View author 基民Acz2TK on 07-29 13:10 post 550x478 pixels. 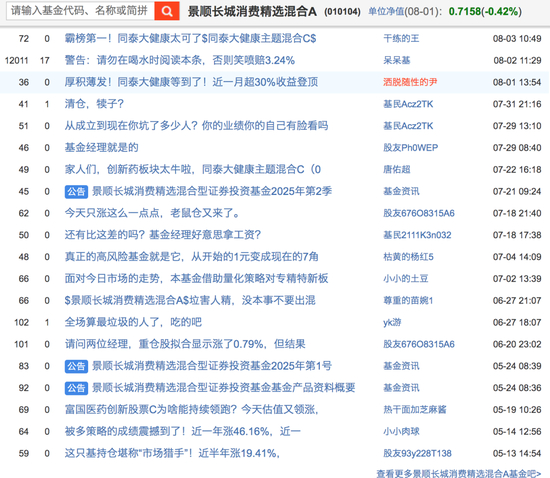click(408, 126)
